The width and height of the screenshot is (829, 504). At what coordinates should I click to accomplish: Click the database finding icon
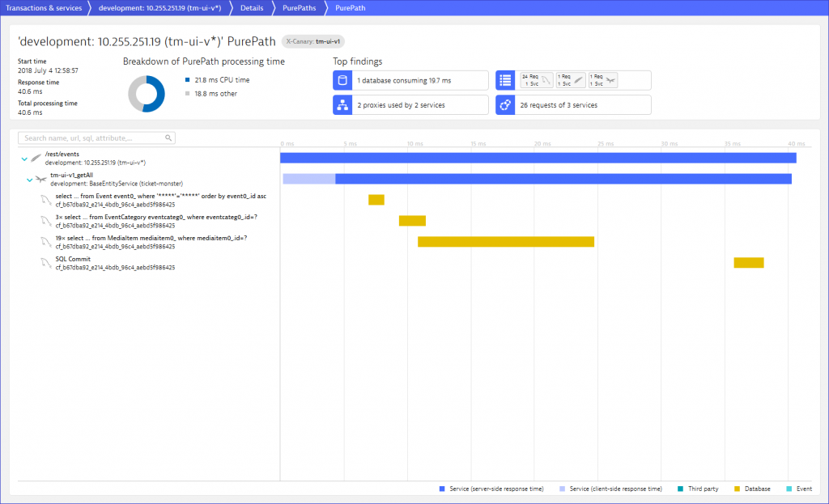click(342, 80)
